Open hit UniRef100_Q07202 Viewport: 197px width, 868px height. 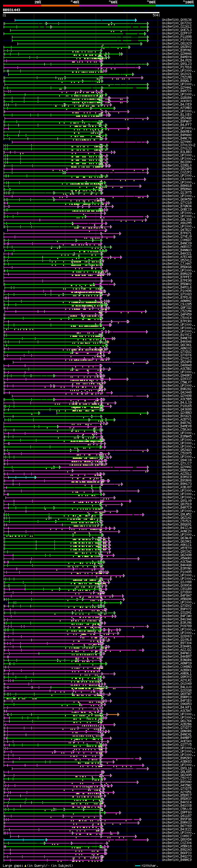click(x=176, y=23)
